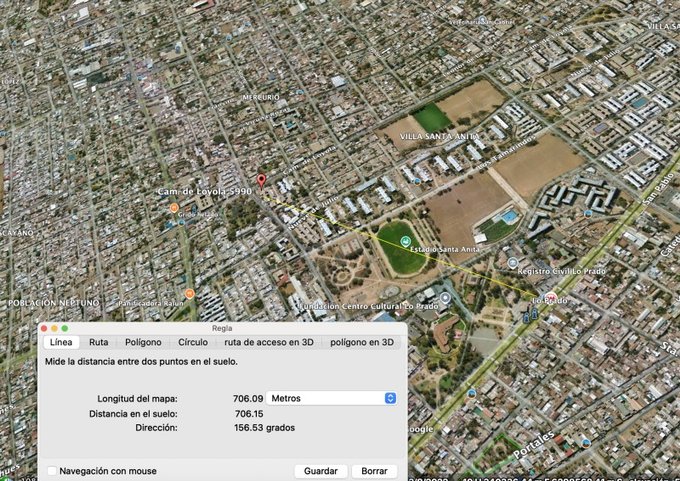The image size is (680, 481).
Task: Select the green Estadio Santa Anita marker
Action: point(405,241)
